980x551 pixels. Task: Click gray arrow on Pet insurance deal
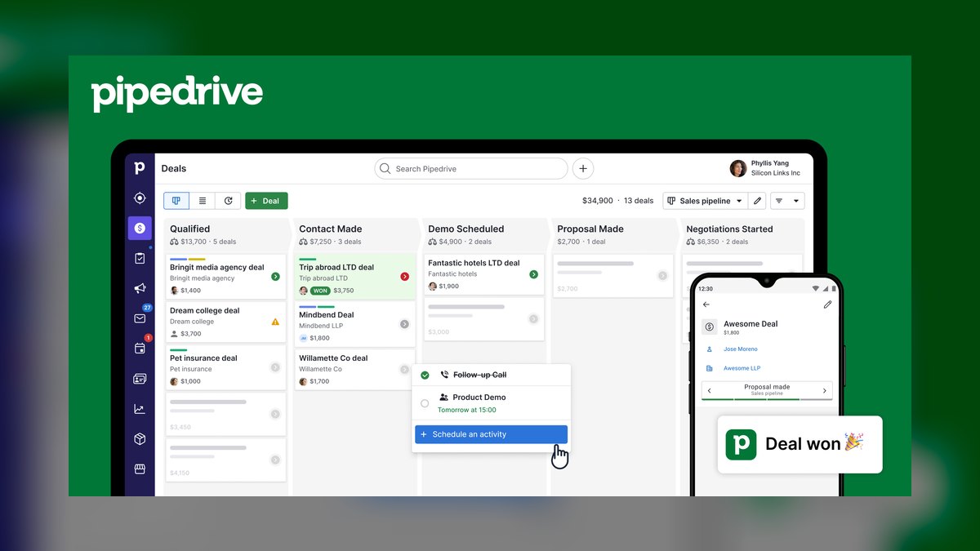tap(276, 367)
